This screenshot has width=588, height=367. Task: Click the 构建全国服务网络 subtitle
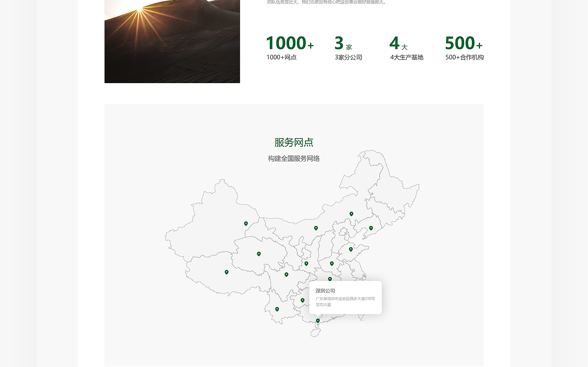click(294, 158)
